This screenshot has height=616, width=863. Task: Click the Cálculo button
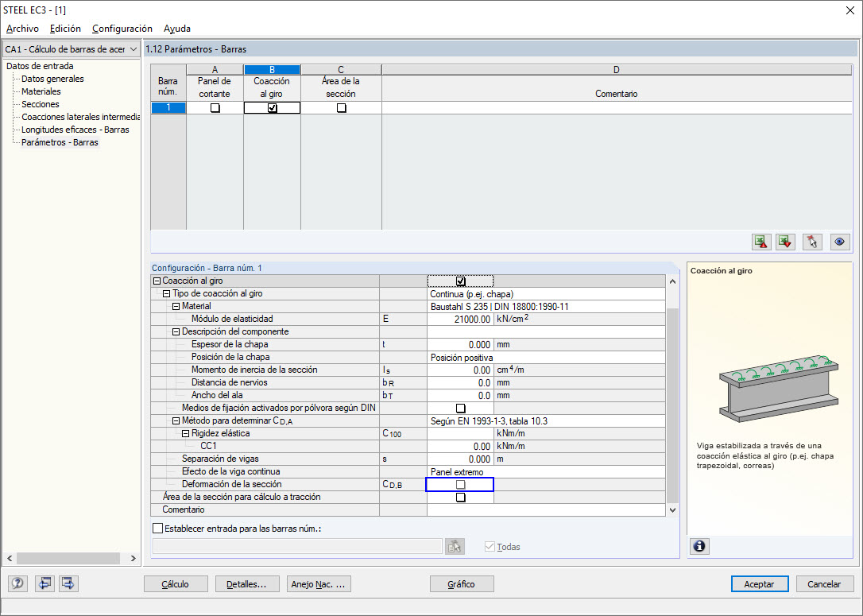(x=176, y=584)
